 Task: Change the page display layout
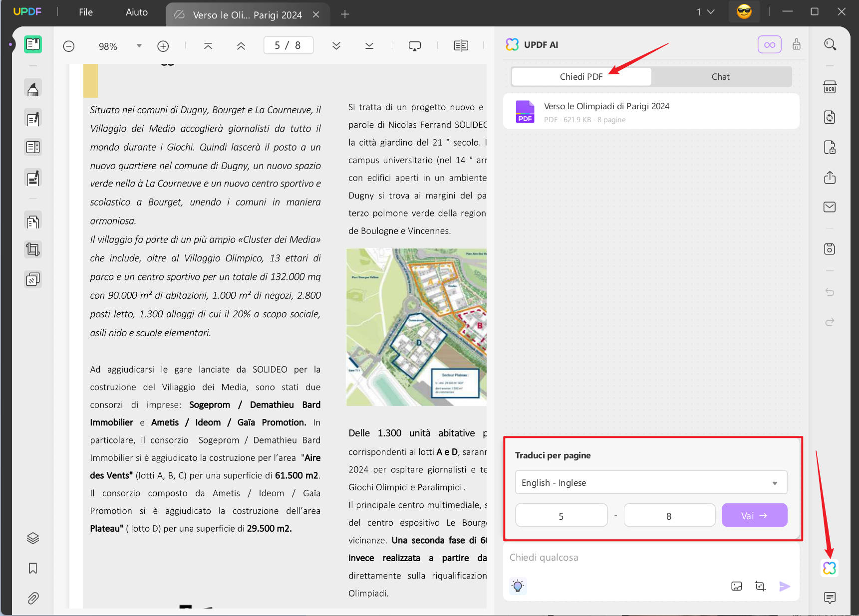pyautogui.click(x=461, y=46)
